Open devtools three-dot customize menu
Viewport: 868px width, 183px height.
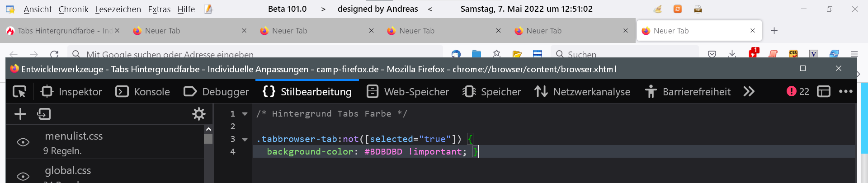[x=845, y=92]
